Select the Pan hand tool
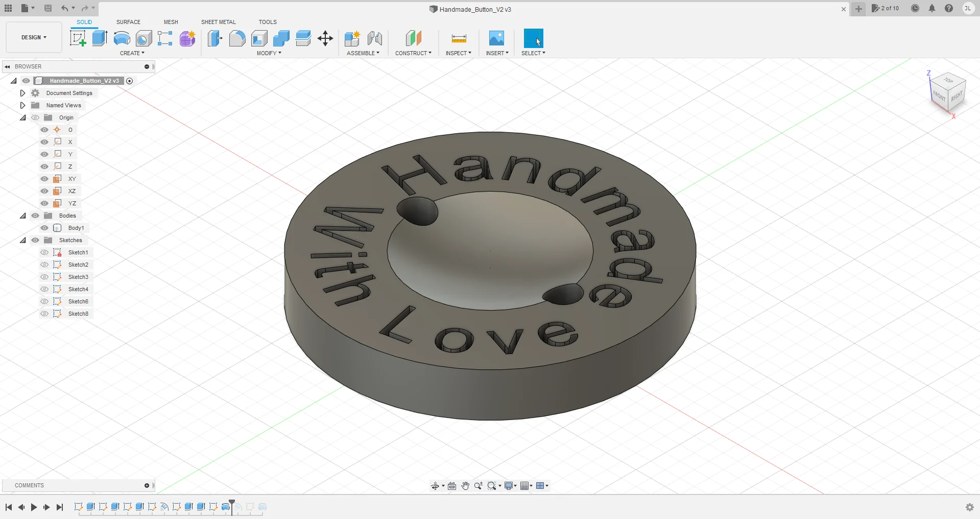Screen dimensions: 980x519 465,486
